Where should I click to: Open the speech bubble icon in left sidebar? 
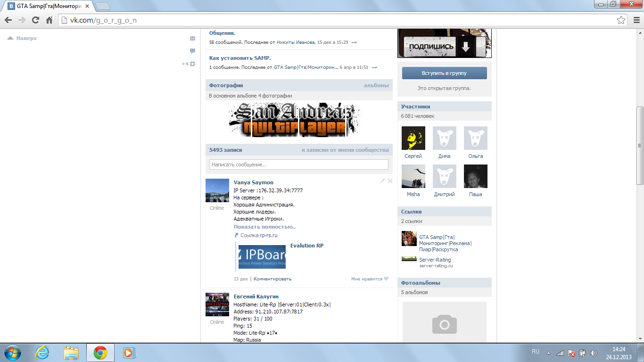pos(192,51)
